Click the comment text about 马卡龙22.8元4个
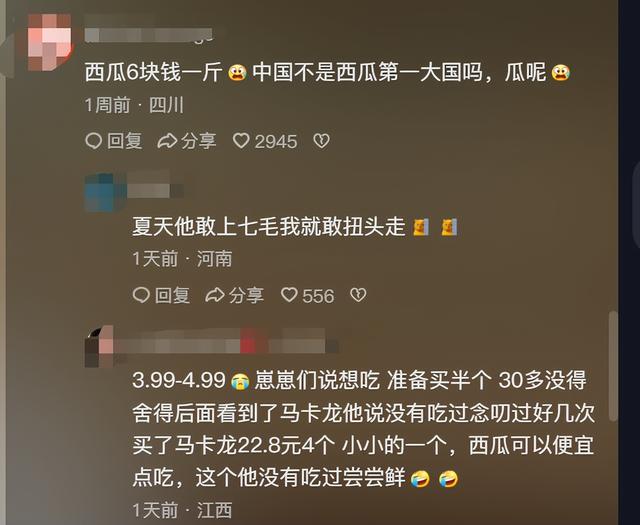 [x=363, y=429]
